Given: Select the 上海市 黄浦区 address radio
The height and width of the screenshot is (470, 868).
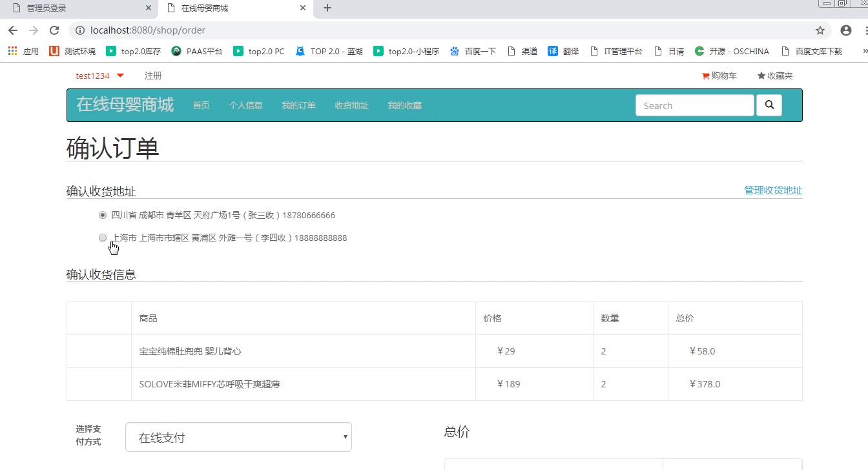Looking at the screenshot, I should pos(103,238).
